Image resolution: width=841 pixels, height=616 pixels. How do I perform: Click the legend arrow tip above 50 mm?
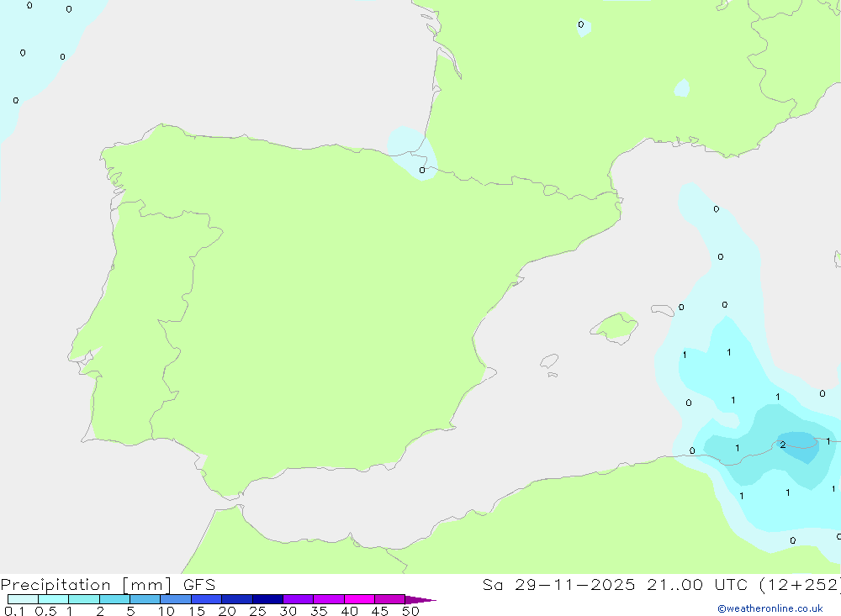[x=420, y=599]
